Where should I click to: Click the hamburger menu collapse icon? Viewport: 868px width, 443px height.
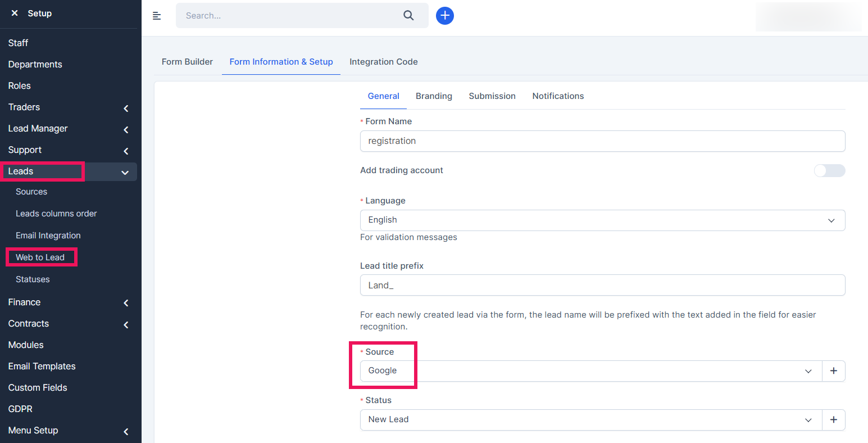(157, 16)
